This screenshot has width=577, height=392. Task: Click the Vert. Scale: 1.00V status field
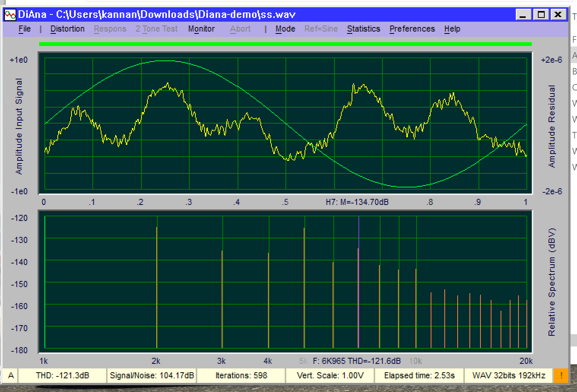(x=330, y=376)
